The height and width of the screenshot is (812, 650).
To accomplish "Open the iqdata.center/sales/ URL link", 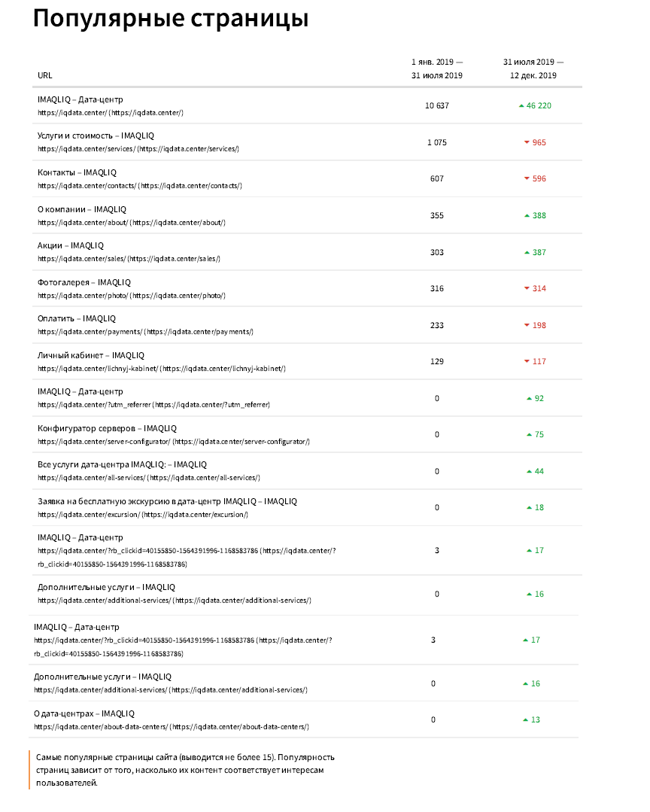I will (129, 259).
